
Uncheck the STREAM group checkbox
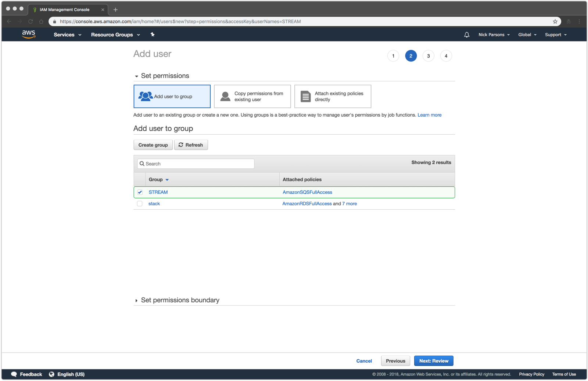[x=140, y=192]
